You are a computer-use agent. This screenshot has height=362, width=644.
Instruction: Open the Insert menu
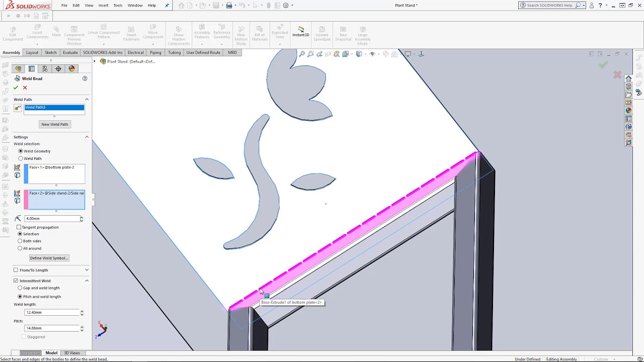pyautogui.click(x=103, y=6)
